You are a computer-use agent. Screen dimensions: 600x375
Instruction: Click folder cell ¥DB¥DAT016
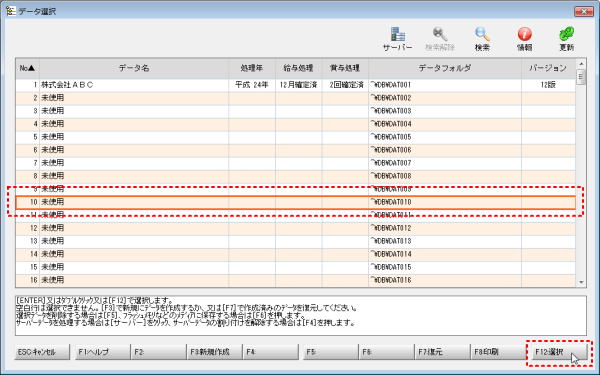point(445,280)
